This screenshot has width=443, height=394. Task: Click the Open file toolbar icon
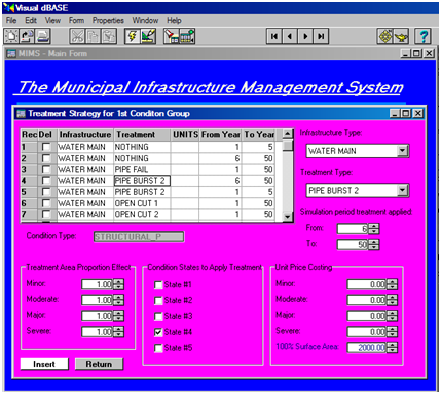(27, 36)
